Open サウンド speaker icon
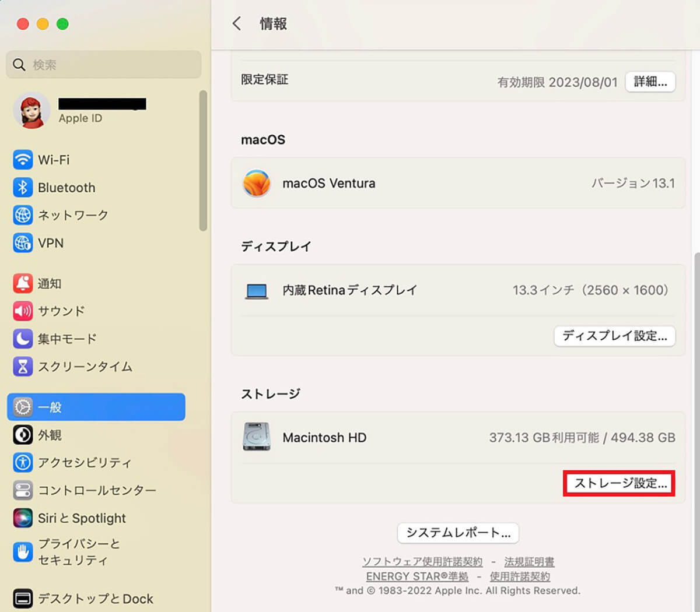Screen dimensions: 700x612 [x=23, y=311]
